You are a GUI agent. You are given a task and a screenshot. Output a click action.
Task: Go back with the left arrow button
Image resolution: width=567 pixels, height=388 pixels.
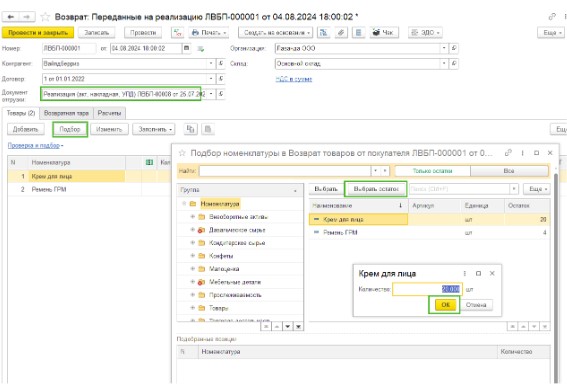tap(10, 17)
